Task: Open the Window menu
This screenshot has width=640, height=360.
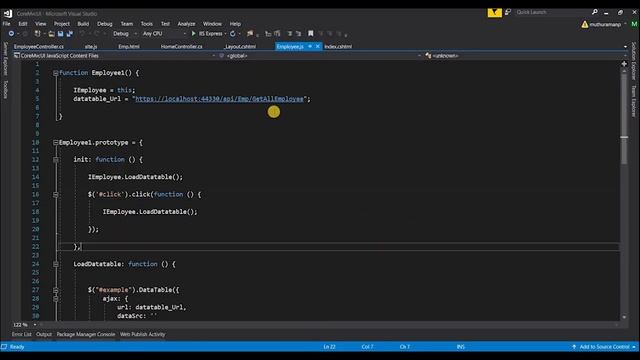Action: (212, 24)
